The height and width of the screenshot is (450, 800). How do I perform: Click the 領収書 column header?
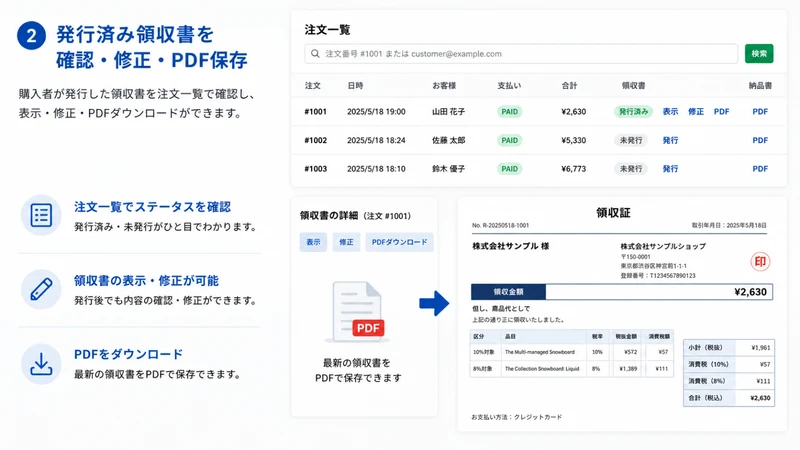pyautogui.click(x=633, y=85)
